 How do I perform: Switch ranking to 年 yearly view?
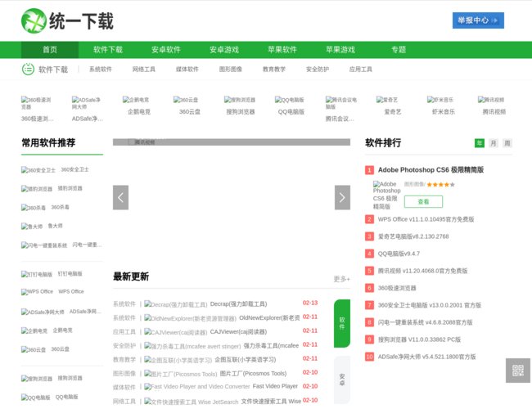click(x=480, y=143)
